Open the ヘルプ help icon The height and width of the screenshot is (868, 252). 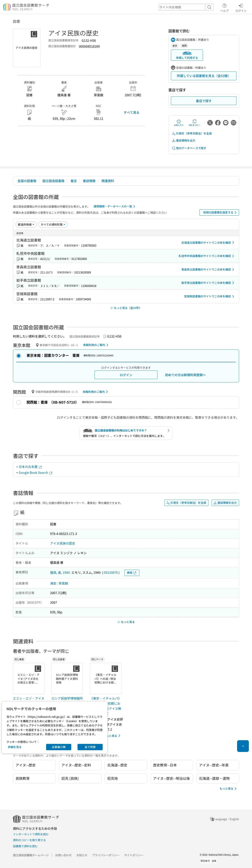pos(224,7)
